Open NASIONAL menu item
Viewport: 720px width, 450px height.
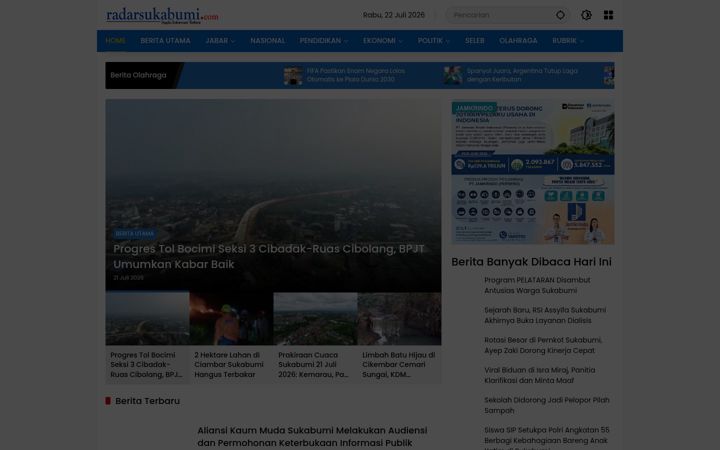coord(268,41)
